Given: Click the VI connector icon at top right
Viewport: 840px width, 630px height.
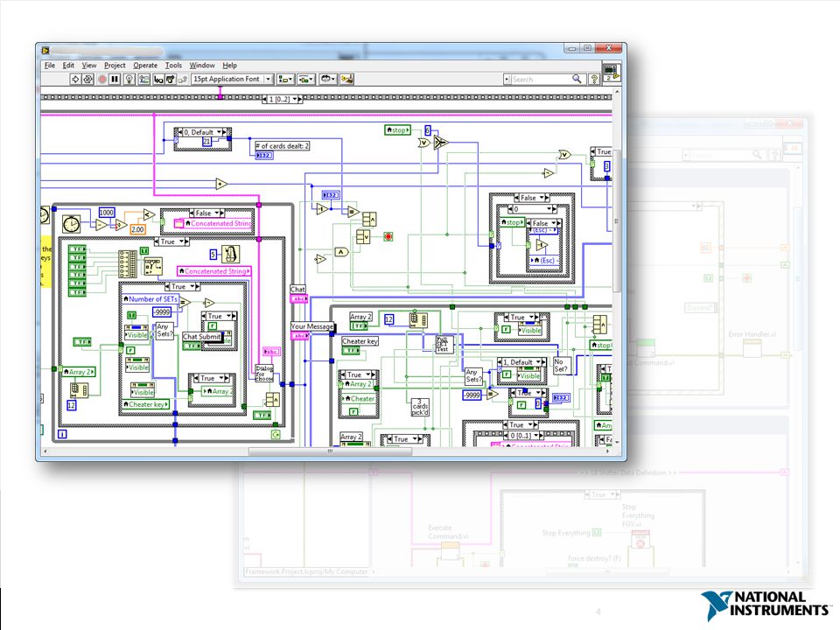Looking at the screenshot, I should (611, 73).
